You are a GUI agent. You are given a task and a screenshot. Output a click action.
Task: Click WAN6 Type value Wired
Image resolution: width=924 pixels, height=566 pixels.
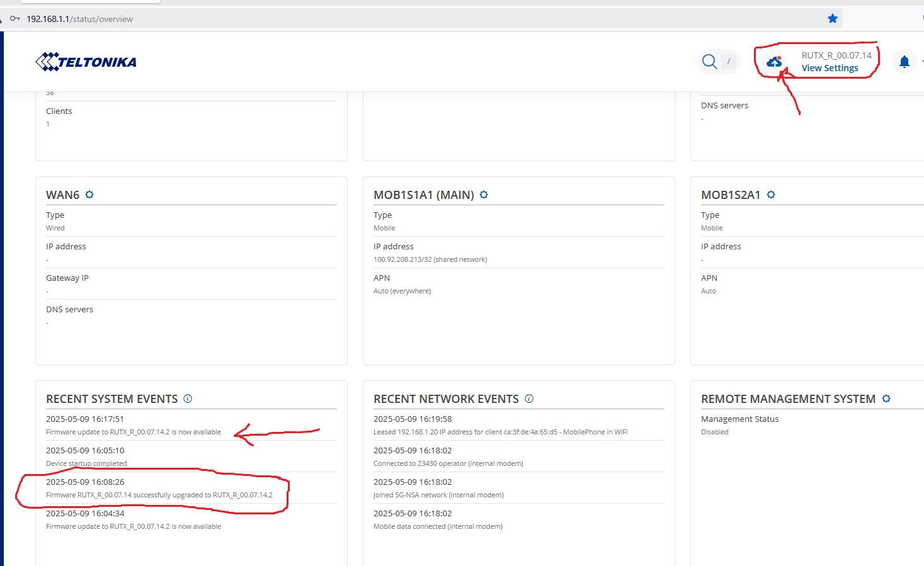[x=55, y=228]
